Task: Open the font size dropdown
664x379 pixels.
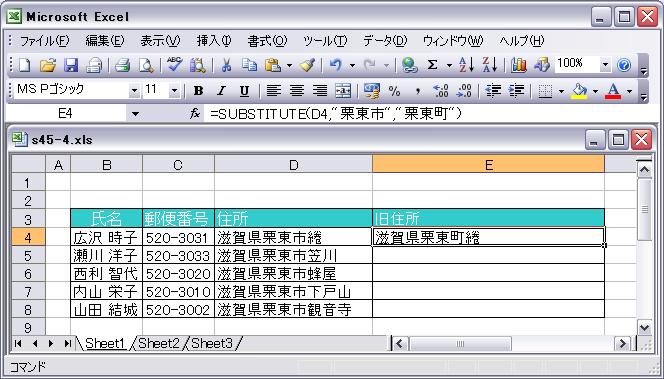Action: [x=174, y=91]
